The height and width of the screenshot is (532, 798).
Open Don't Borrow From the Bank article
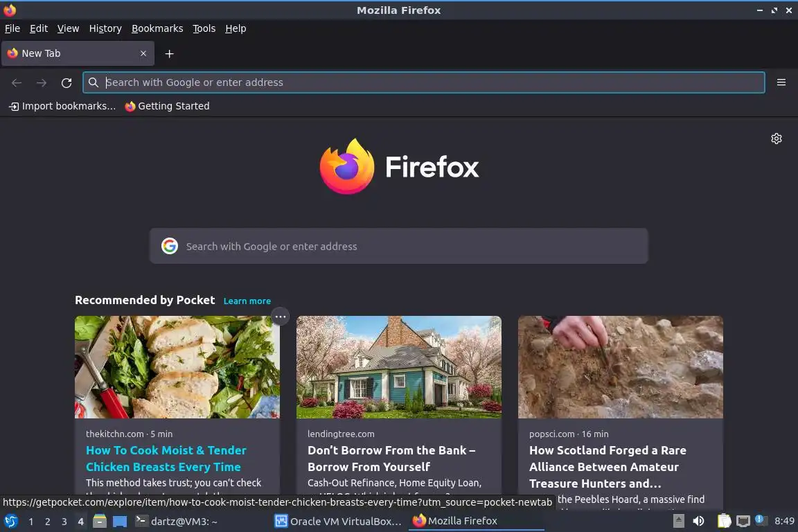tap(391, 458)
